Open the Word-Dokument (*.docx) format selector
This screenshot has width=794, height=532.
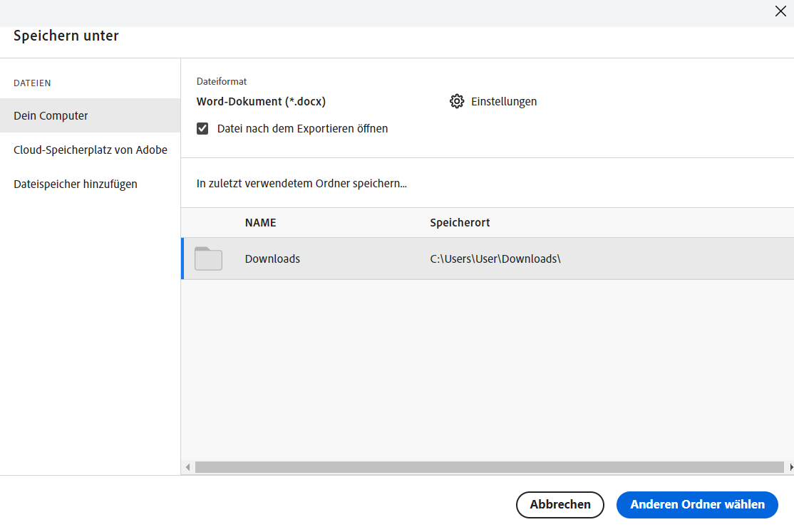click(x=261, y=101)
